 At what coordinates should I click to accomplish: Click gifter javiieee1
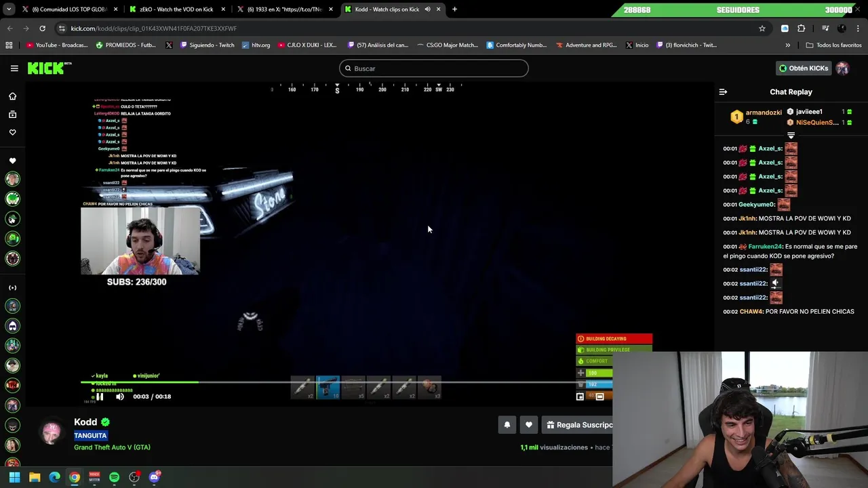809,112
